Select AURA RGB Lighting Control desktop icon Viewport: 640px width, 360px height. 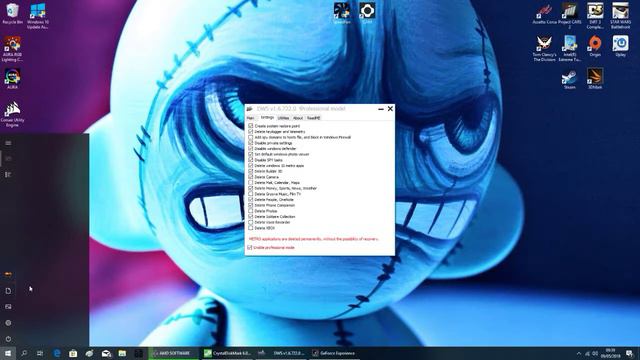pos(12,49)
